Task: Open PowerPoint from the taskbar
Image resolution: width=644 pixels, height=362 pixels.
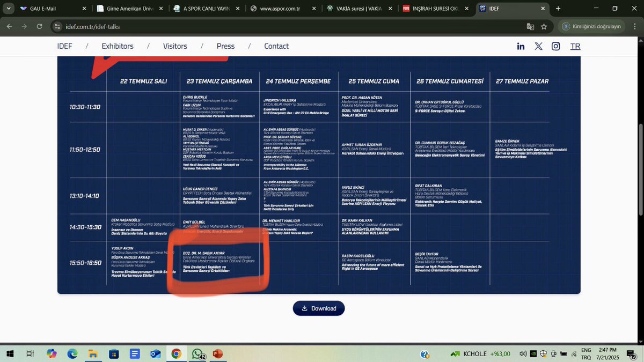Action: coord(217,354)
